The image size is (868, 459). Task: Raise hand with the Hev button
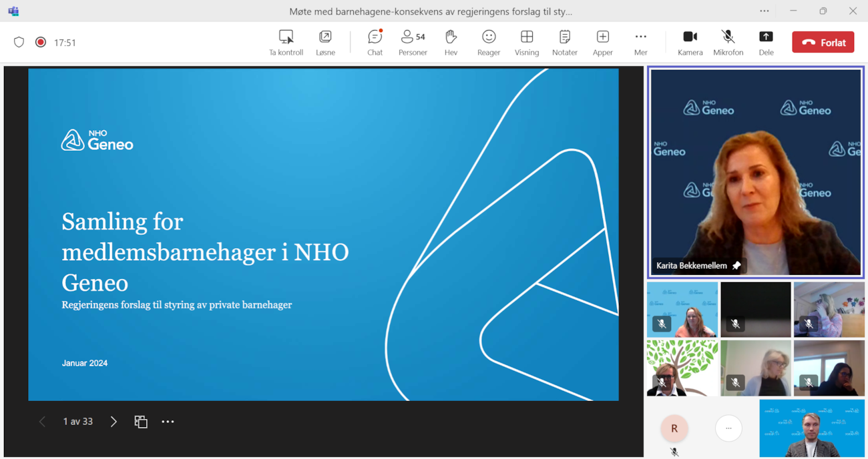click(x=451, y=42)
